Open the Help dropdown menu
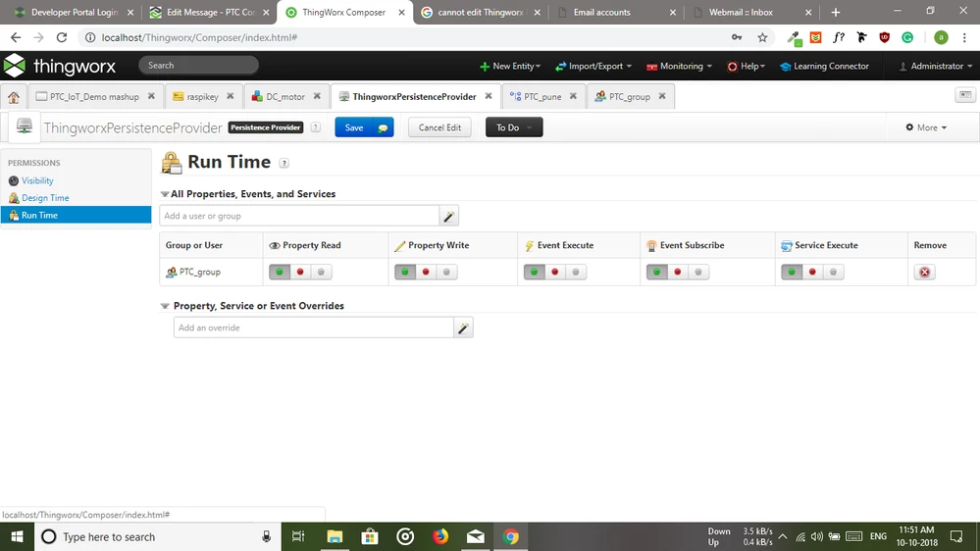Viewport: 980px width, 551px height. coord(747,67)
